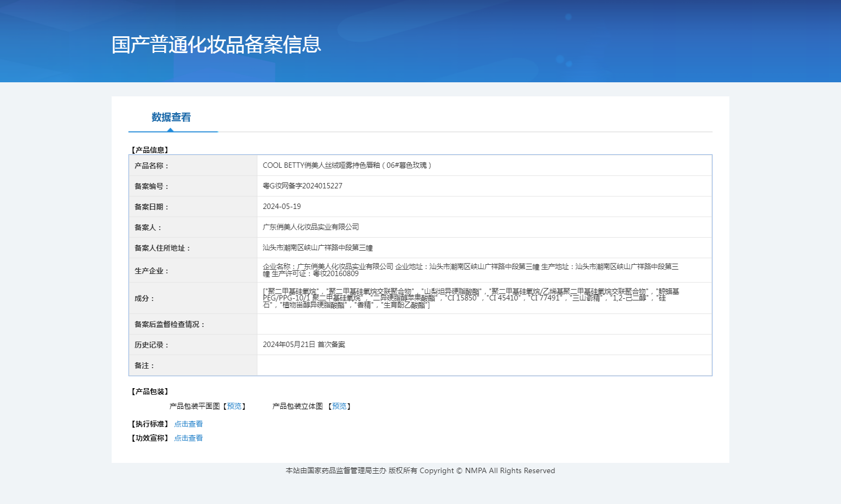Click the 【产品包装】 section header
This screenshot has height=504, width=841.
[150, 391]
